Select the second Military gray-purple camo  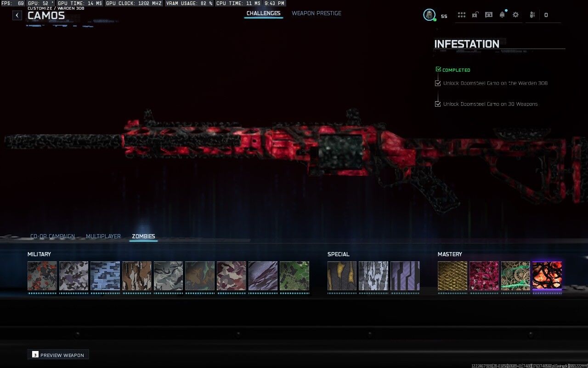(73, 276)
